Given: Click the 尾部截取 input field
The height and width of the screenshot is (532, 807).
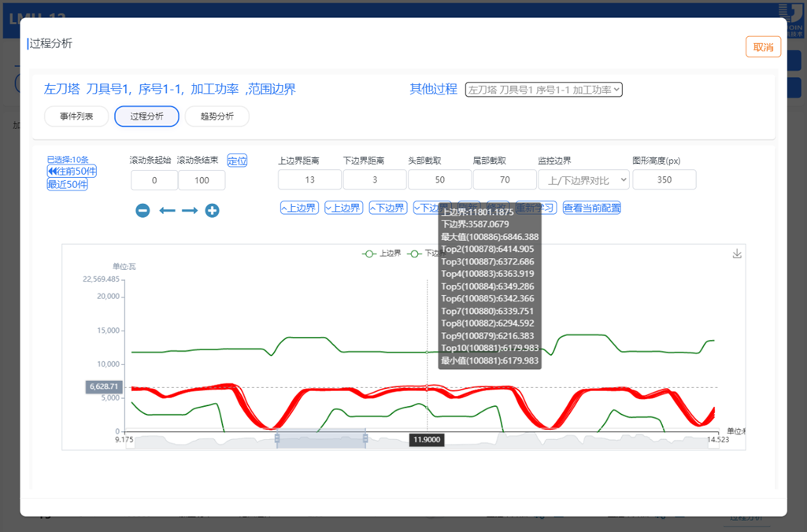Looking at the screenshot, I should pos(505,179).
